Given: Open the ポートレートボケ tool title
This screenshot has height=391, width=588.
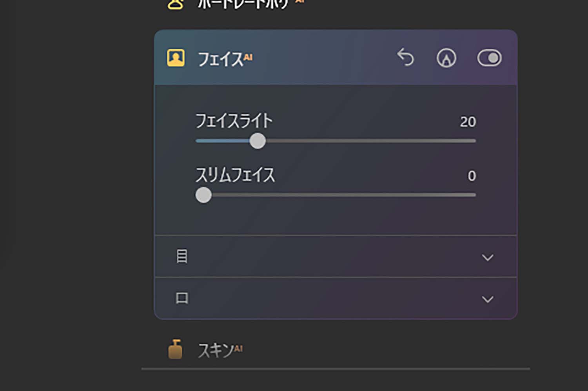Looking at the screenshot, I should [243, 4].
